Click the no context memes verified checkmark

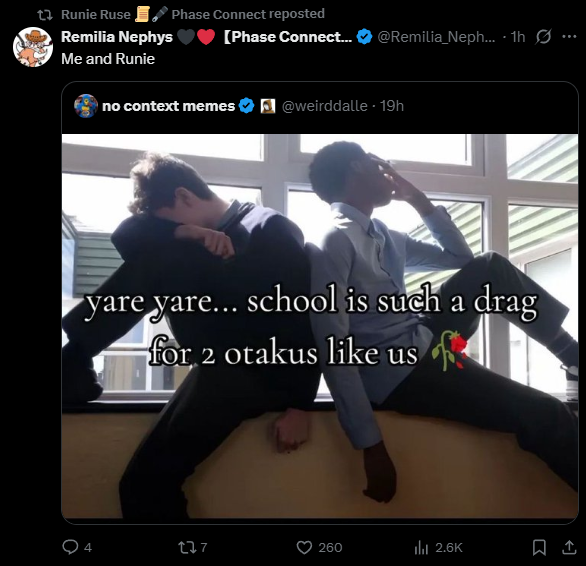pos(246,106)
